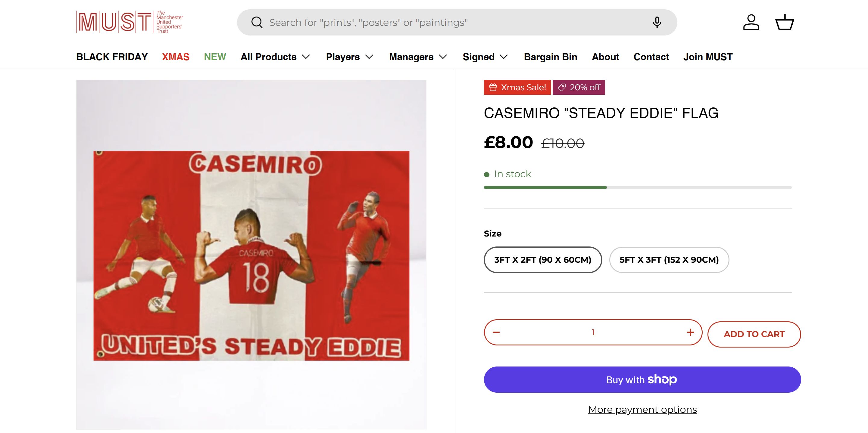Viewport: 868px width, 433px height.
Task: Select the 3FT X 2FT size option
Action: (x=542, y=260)
